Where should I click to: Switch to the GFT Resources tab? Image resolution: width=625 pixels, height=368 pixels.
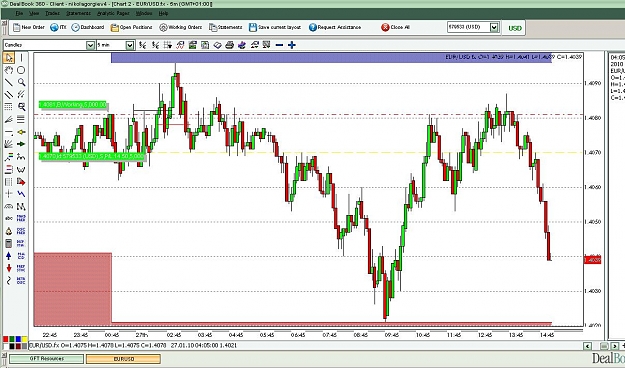(47, 358)
